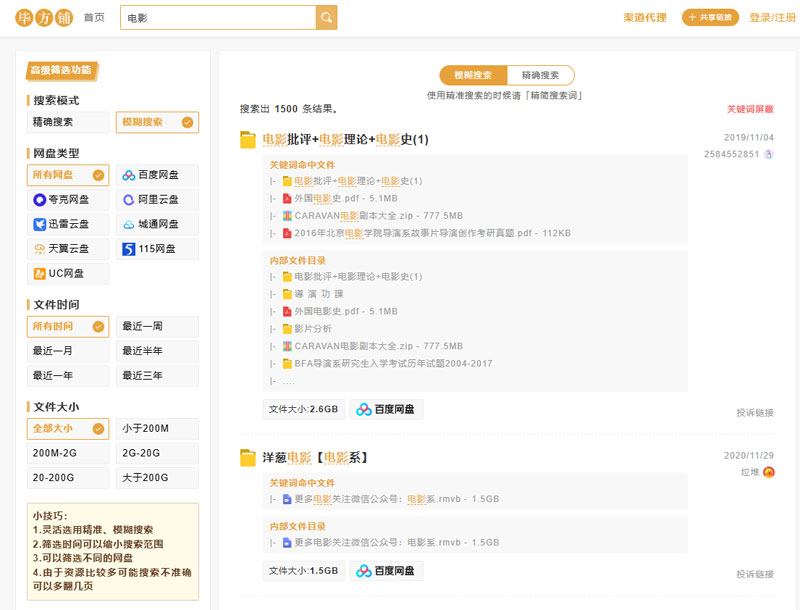Focus the search input containing 电影

218,18
